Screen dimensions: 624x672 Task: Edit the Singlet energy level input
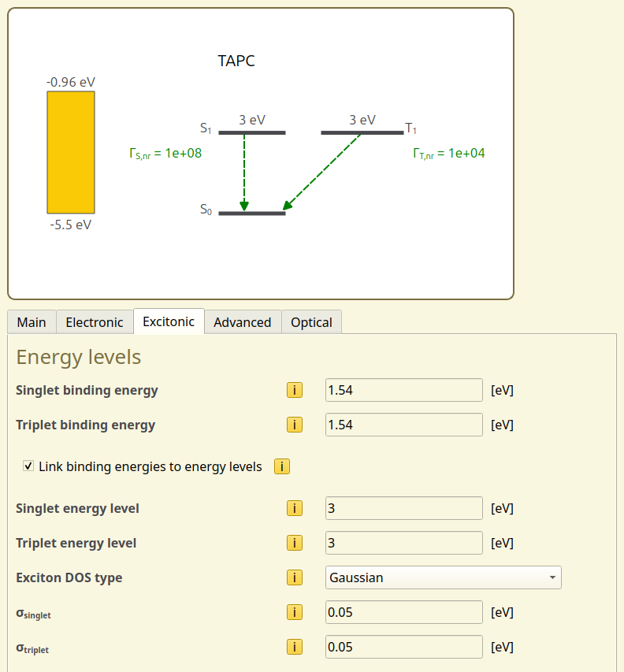pyautogui.click(x=403, y=509)
